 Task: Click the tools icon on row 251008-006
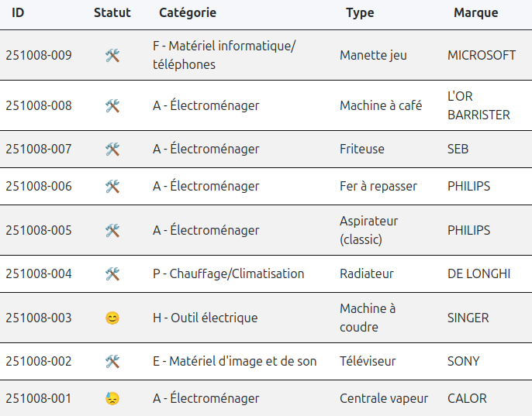pyautogui.click(x=112, y=187)
